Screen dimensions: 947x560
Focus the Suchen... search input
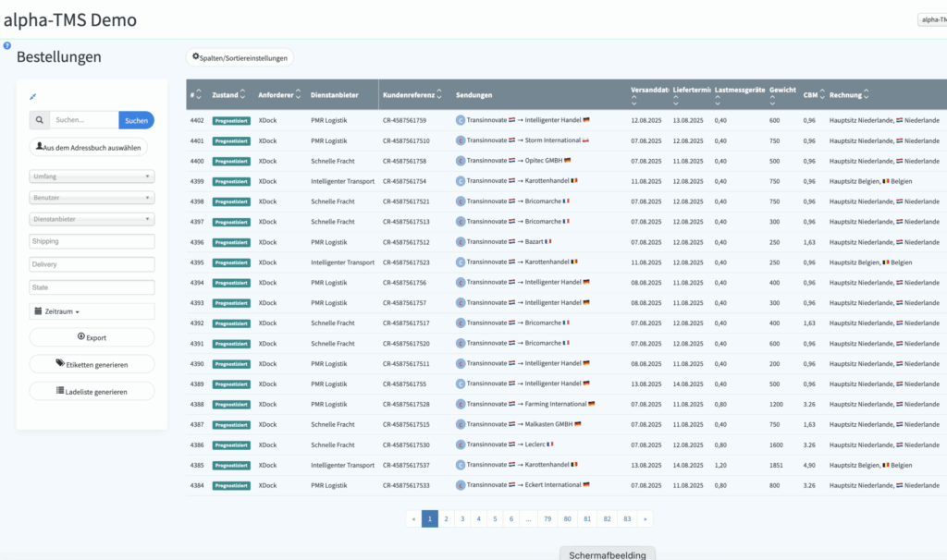[84, 120]
